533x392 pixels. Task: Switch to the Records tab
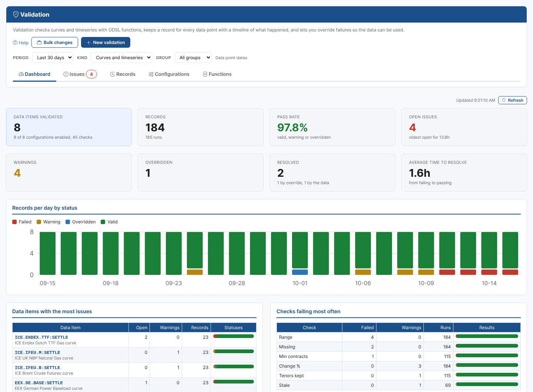123,74
